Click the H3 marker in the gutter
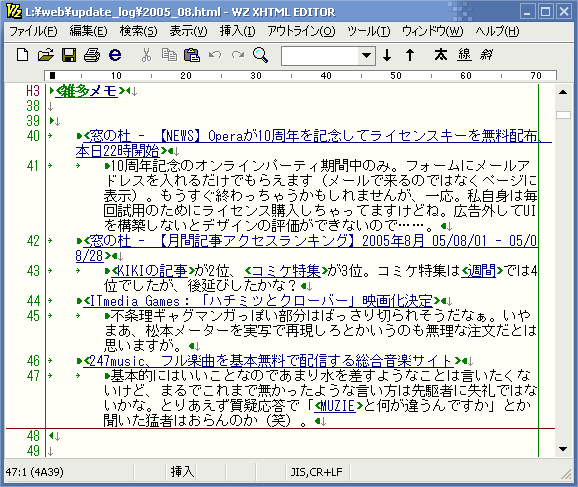Screen dimensions: 578x487 click(x=32, y=91)
